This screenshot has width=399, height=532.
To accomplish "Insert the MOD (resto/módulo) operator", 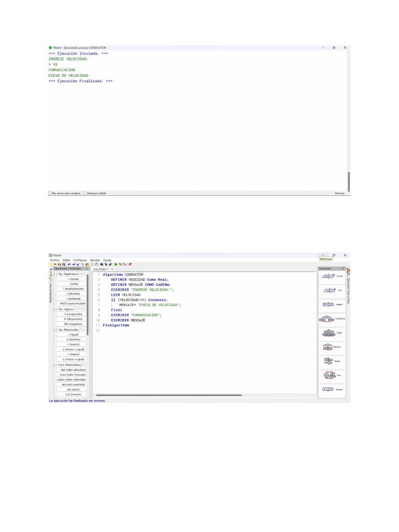I will 71,303.
